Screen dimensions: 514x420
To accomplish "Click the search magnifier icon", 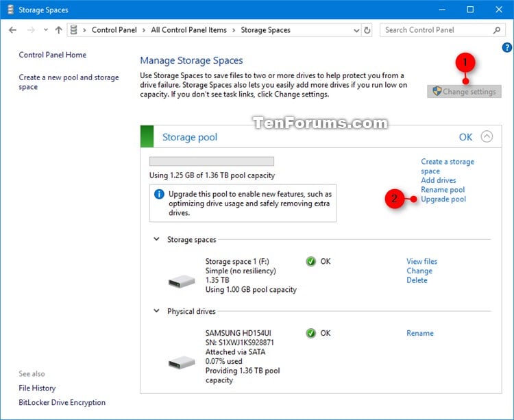I will 497,30.
